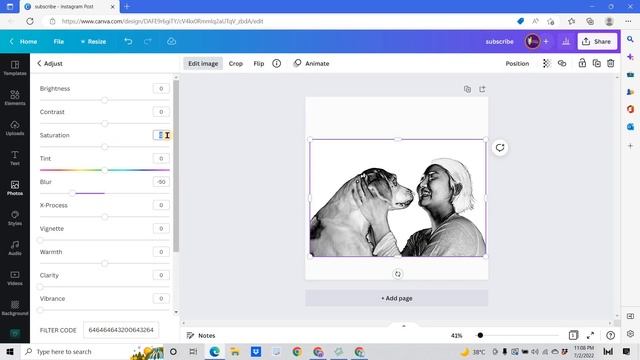
Task: Lock the selected image
Action: [x=582, y=63]
